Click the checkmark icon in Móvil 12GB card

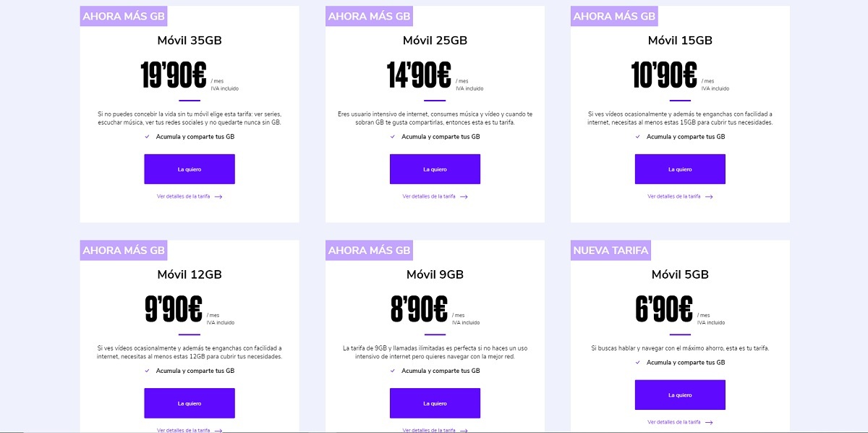pos(148,371)
